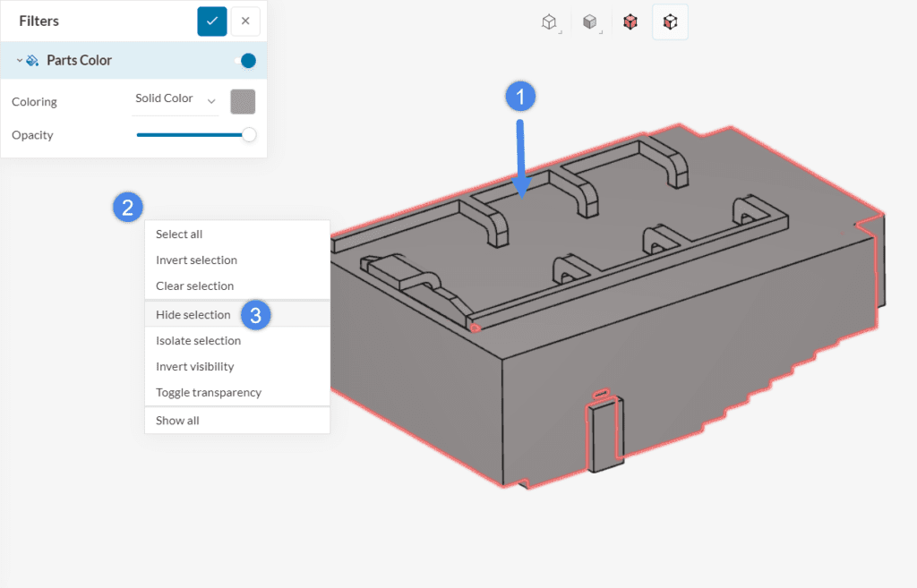The width and height of the screenshot is (917, 588).
Task: Click the Opacity slider handle
Action: click(249, 135)
